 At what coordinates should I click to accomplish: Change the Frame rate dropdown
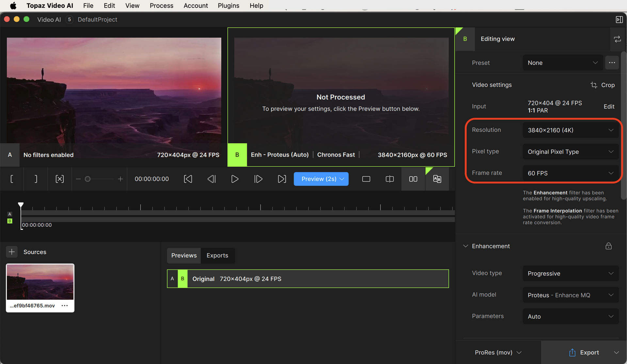tap(571, 173)
